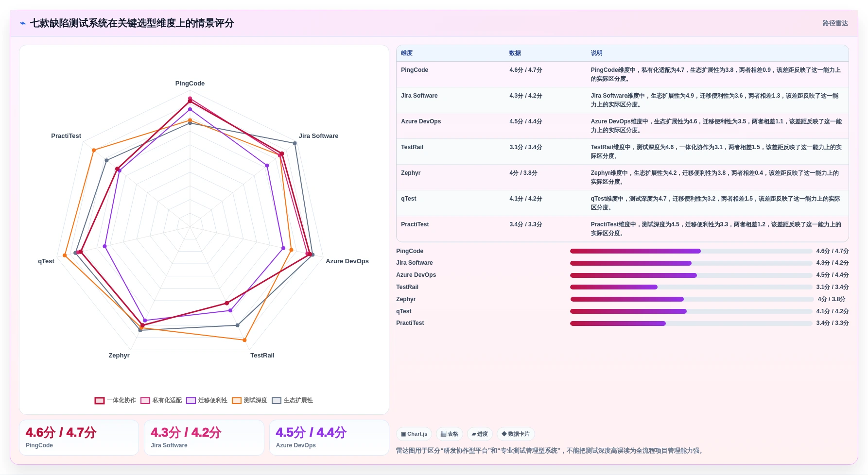This screenshot has height=475, width=868.
Task: Click the Jira Software progress bar
Action: click(x=691, y=263)
